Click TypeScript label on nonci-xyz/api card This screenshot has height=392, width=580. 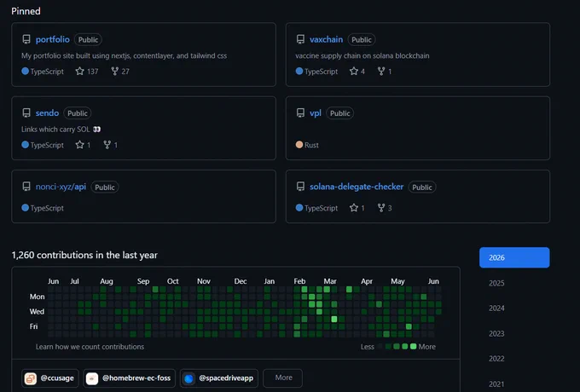[x=47, y=208]
